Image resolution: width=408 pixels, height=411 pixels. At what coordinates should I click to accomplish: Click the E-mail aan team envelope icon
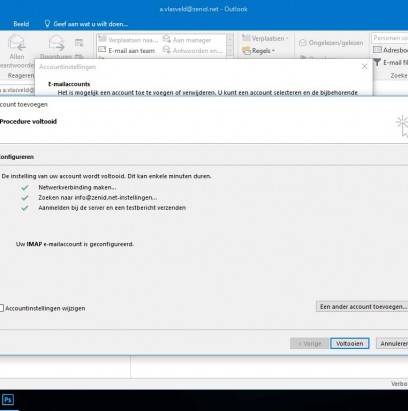point(102,50)
